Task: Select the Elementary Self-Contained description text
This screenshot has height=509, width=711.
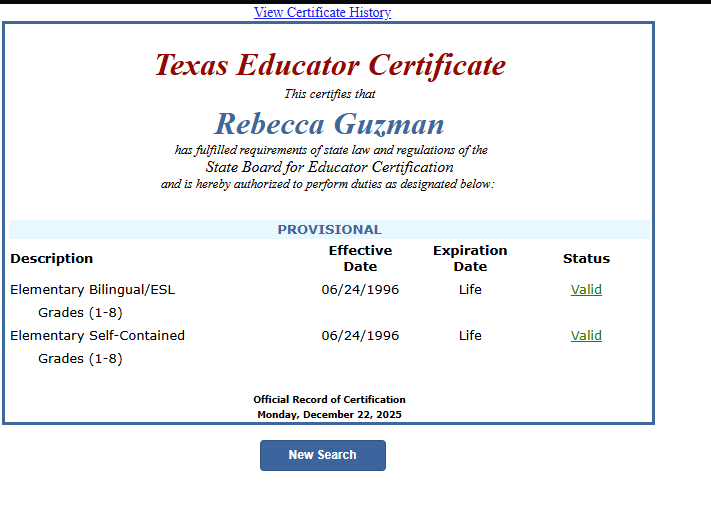Action: pos(97,335)
